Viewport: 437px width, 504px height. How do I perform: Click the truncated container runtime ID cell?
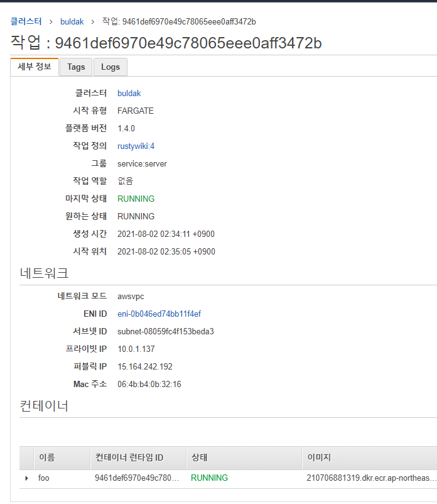coord(137,478)
